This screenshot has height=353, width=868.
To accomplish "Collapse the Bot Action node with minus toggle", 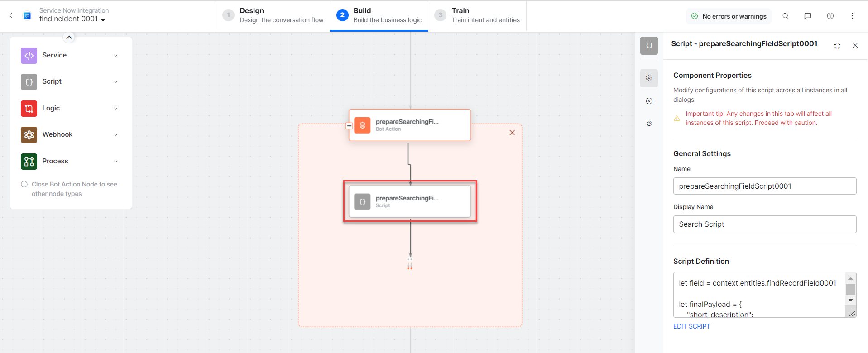I will pyautogui.click(x=349, y=126).
